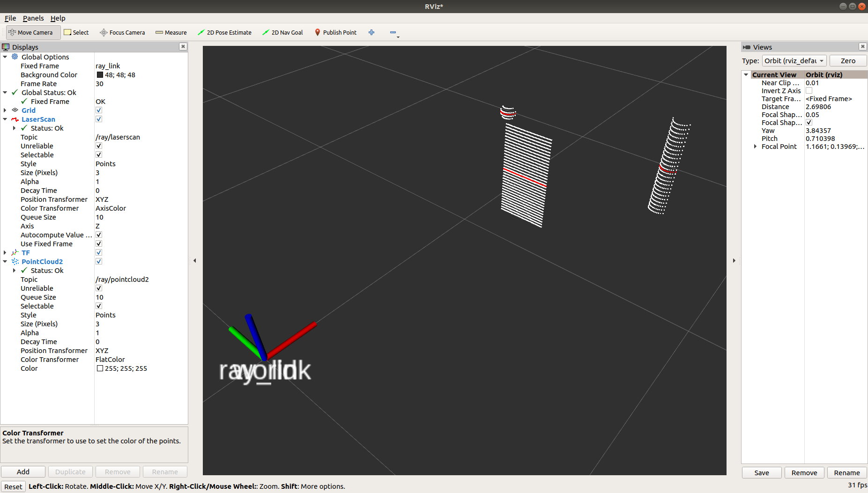Click the LaserScan Topic field /ray/laserscan
868x493 pixels.
[x=118, y=137]
